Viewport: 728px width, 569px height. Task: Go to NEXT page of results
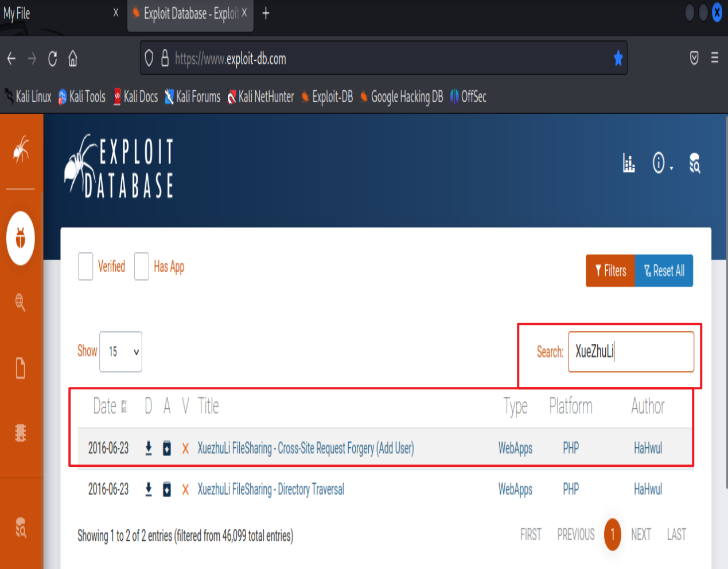click(x=641, y=535)
